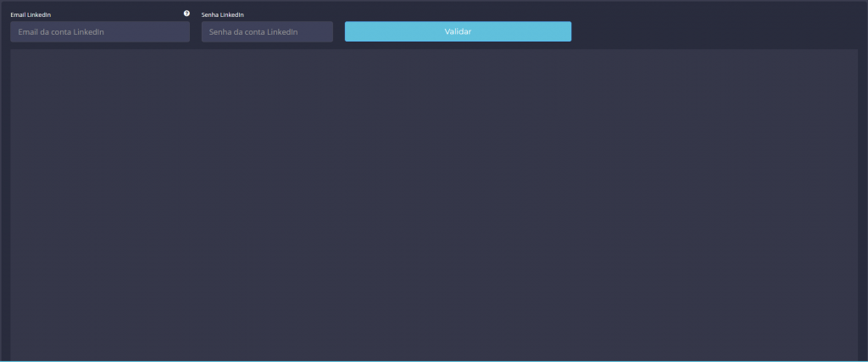Focus the Email da conta LinkedIn field
Viewport: 868px width, 362px height.
pos(100,32)
